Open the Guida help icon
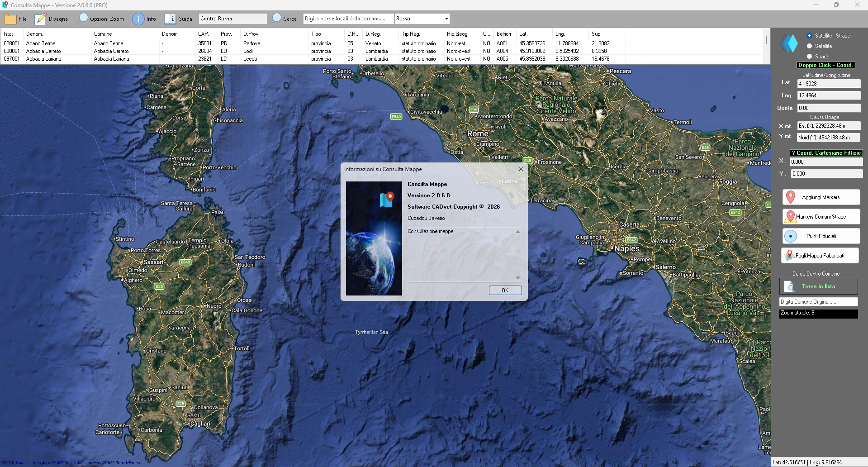The image size is (868, 467). pyautogui.click(x=170, y=19)
